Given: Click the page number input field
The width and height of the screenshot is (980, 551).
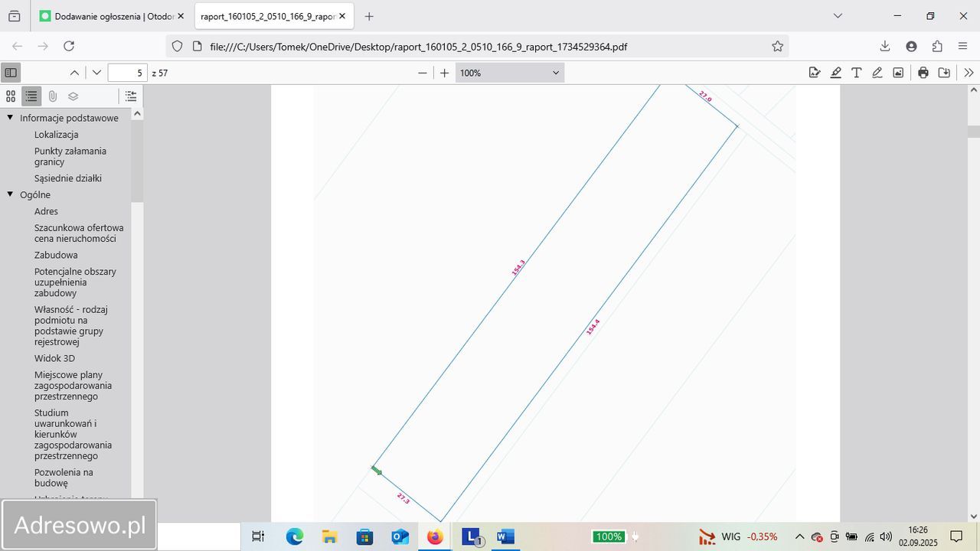Looking at the screenshot, I should click(x=128, y=73).
